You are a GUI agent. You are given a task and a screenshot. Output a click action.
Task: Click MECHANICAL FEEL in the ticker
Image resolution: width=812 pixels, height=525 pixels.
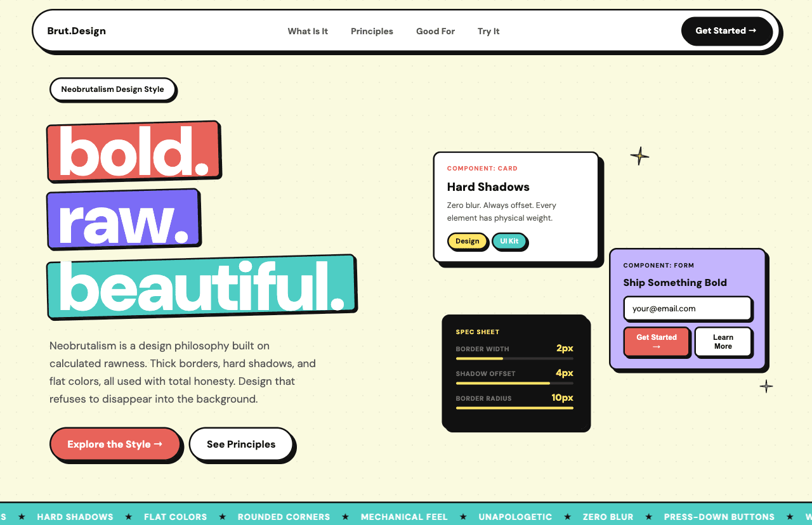point(404,517)
